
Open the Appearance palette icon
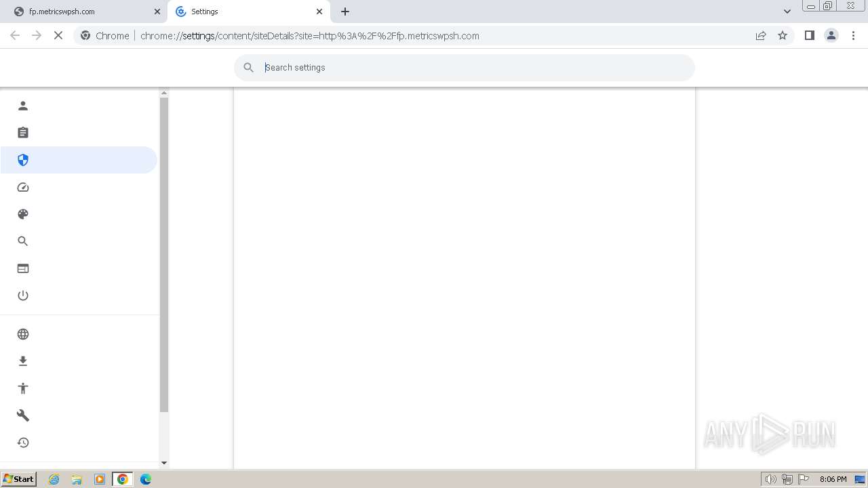(23, 214)
